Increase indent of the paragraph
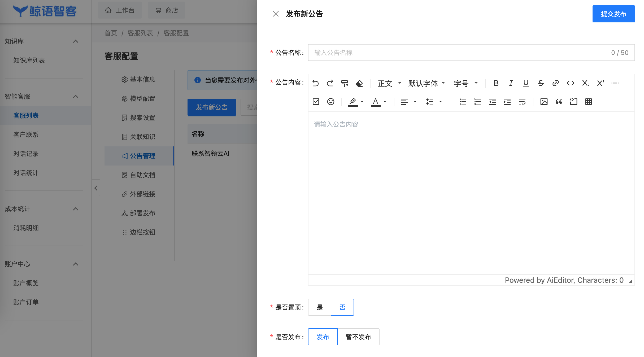Viewport: 644px width, 357px height. point(507,102)
